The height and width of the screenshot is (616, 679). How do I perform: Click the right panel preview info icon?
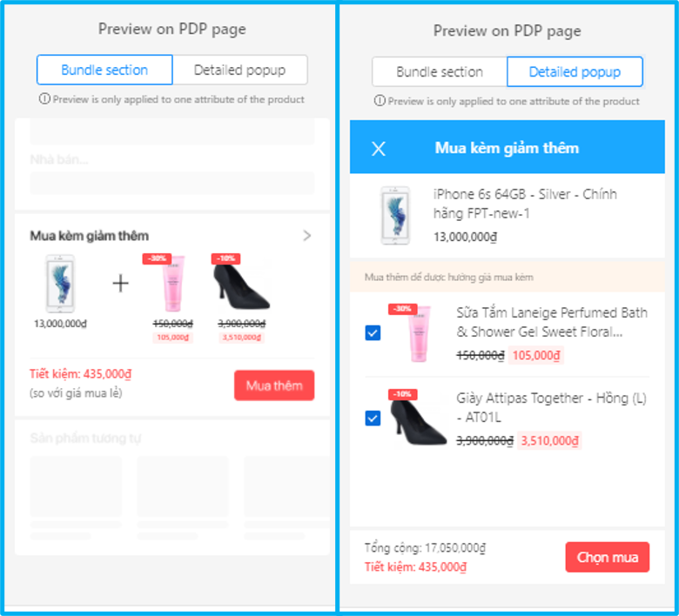pos(380,100)
